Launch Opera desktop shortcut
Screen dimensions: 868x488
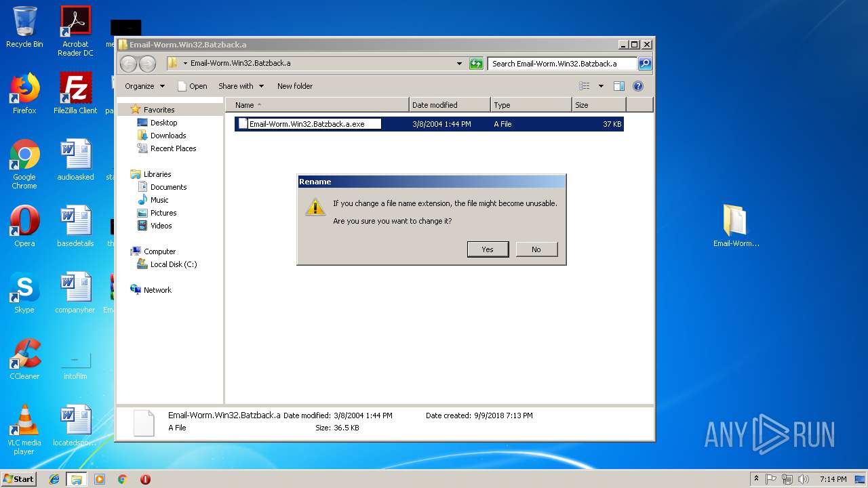(24, 226)
